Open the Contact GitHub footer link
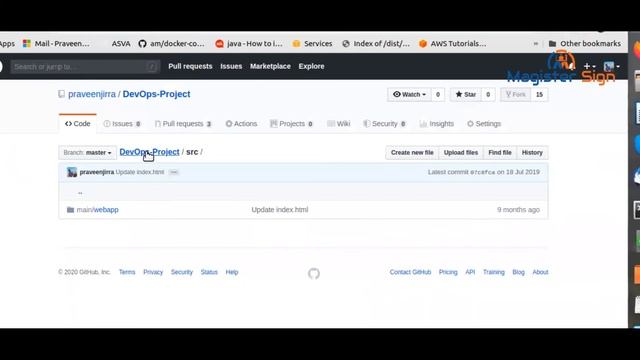 tap(410, 272)
